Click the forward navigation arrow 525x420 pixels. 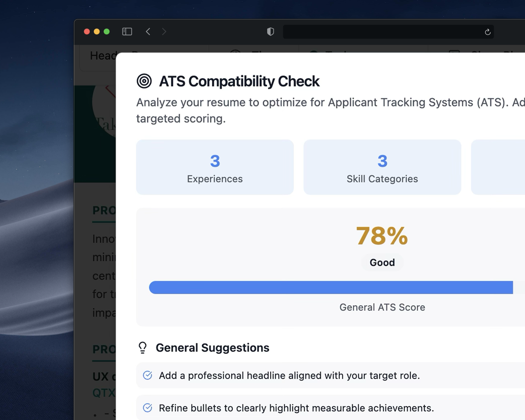click(164, 31)
